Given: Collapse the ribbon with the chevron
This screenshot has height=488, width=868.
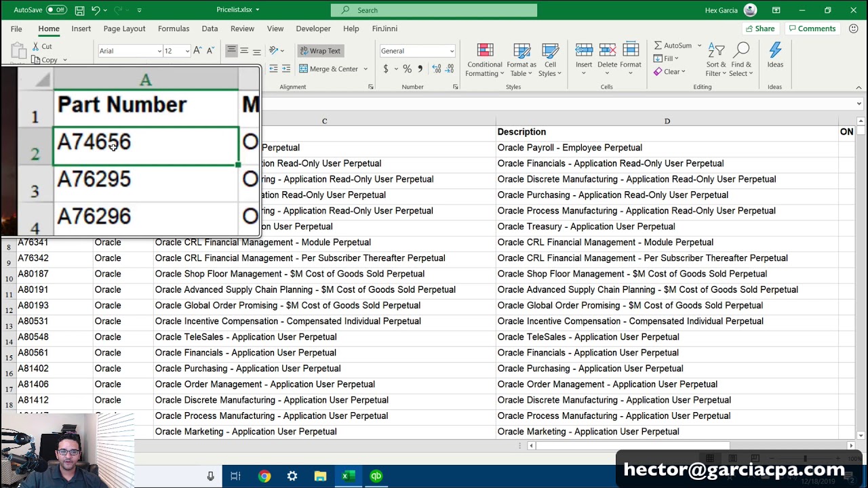Looking at the screenshot, I should [x=859, y=87].
